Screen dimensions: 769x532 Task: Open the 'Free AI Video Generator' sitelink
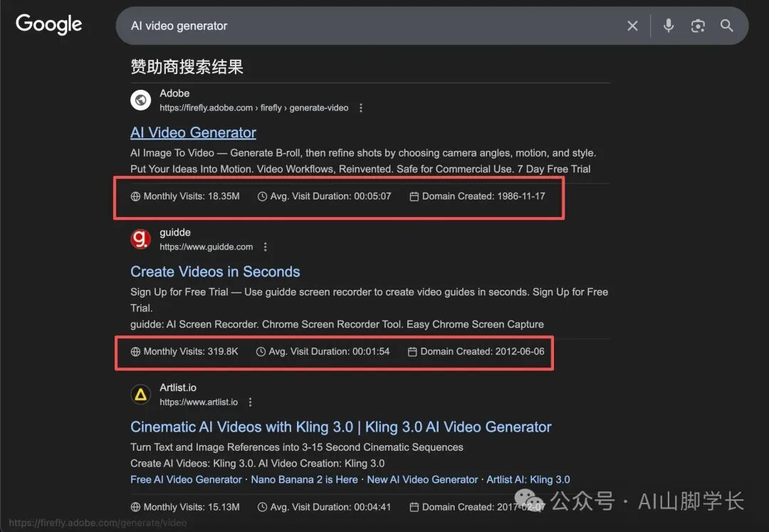tap(186, 479)
